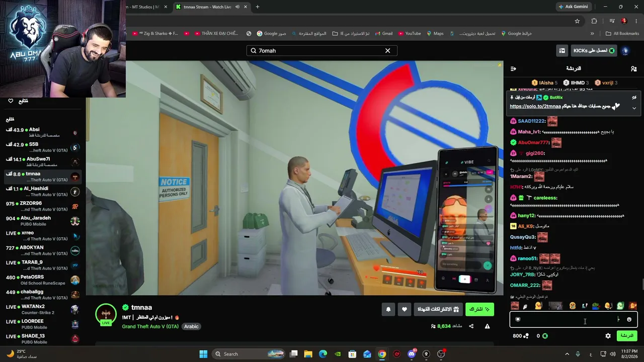Open the user profile avatar menu
The height and width of the screenshot is (362, 644).
[625, 51]
